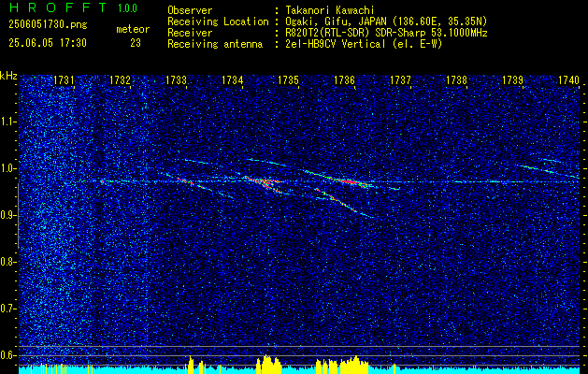Click the R820T2(RTL-SDR) receiver text
588x374 pixels.
point(387,33)
